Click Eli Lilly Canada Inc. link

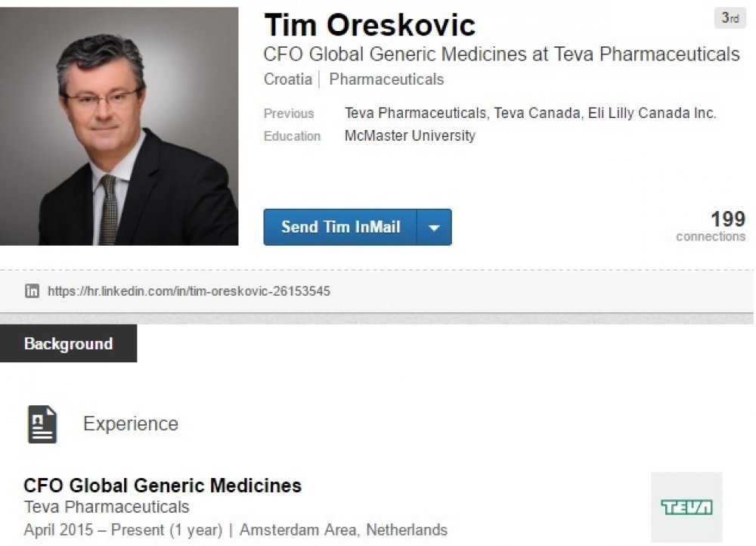point(652,113)
